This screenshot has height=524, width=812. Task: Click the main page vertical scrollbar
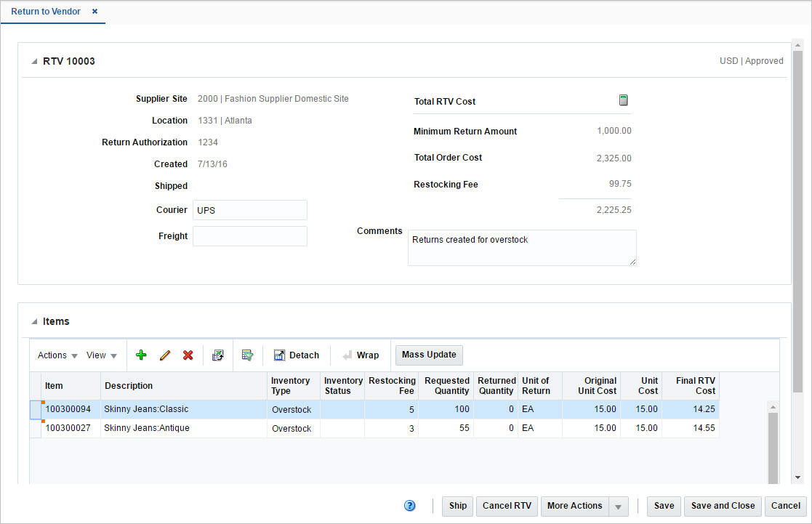[798, 222]
